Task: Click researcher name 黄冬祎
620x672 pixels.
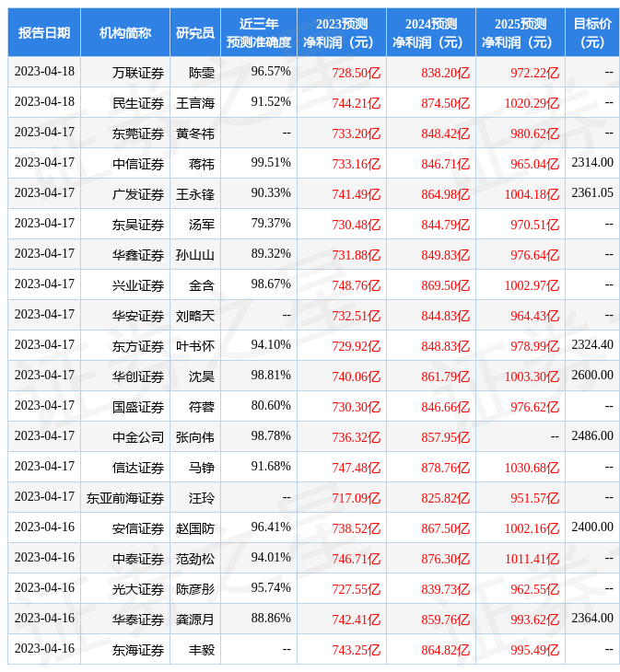Action: tap(195, 133)
